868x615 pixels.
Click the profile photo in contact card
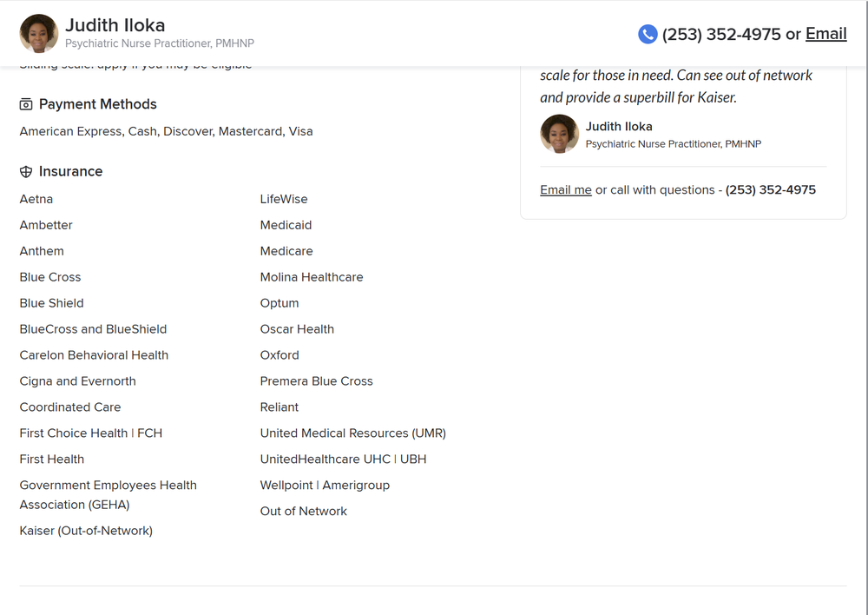[x=559, y=134]
